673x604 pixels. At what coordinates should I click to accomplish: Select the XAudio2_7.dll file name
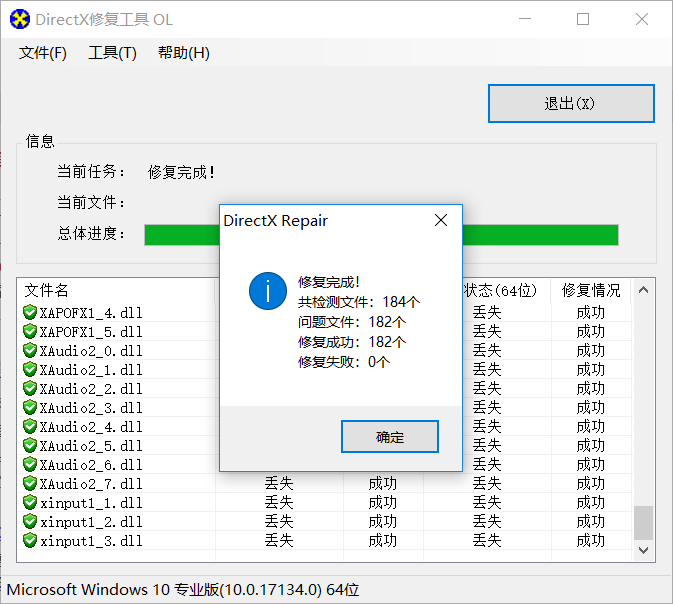click(91, 483)
